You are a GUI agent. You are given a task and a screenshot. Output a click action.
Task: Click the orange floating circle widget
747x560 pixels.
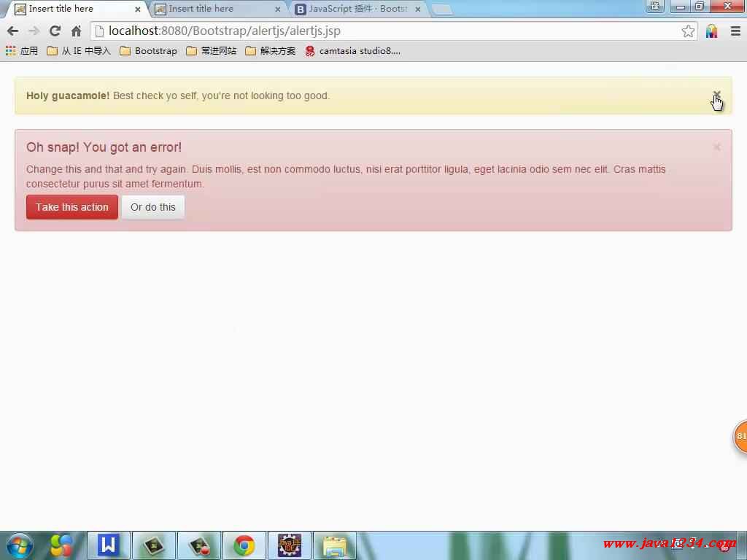tap(740, 436)
